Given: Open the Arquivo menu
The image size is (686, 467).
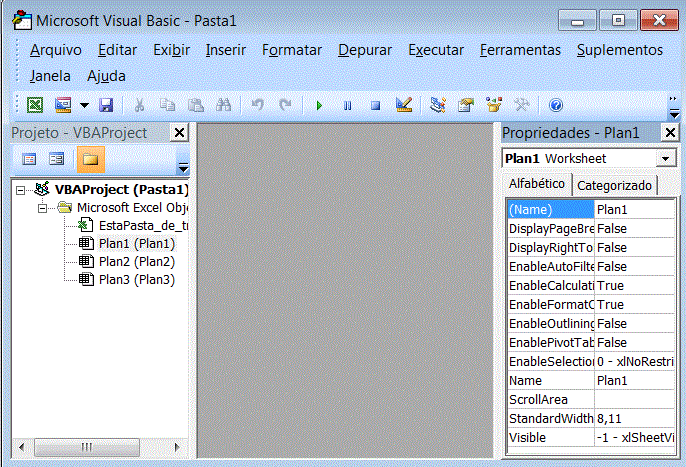Looking at the screenshot, I should point(56,50).
